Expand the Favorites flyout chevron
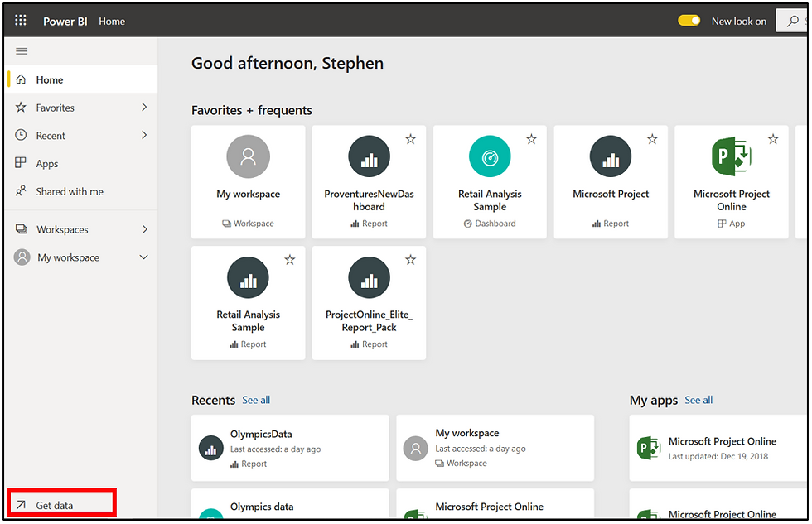 [x=144, y=107]
